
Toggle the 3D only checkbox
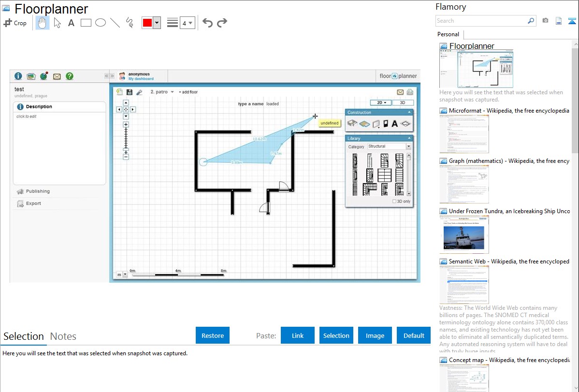point(394,202)
